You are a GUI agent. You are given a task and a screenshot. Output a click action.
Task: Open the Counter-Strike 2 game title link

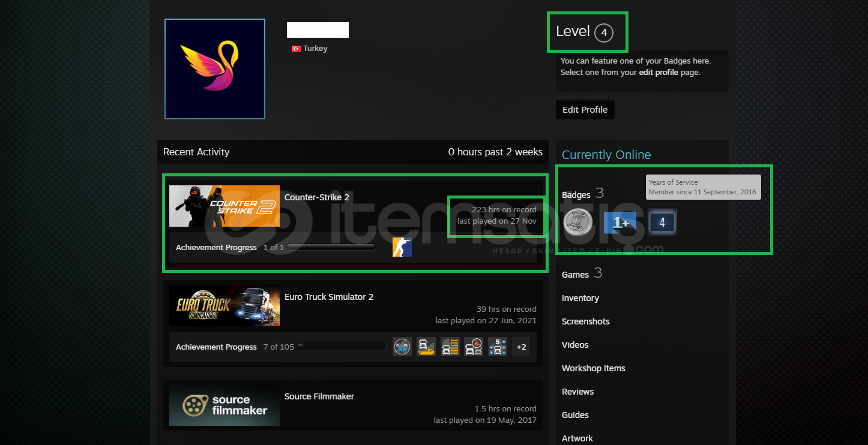click(x=317, y=197)
